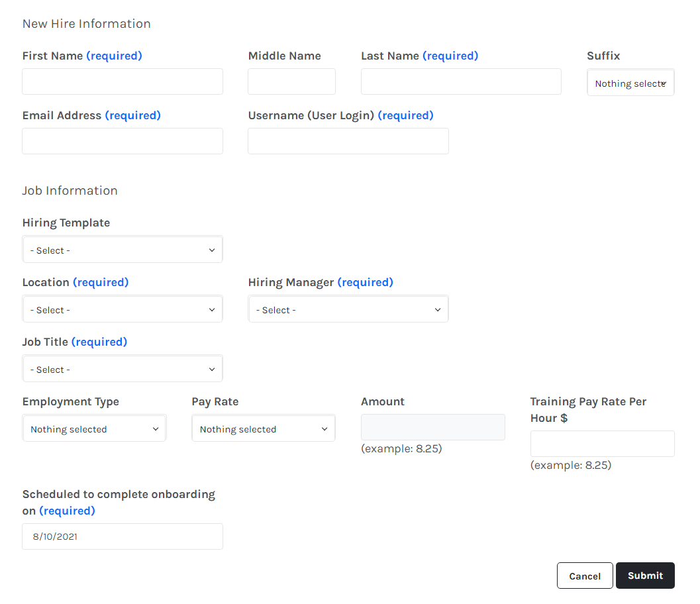700x604 pixels.
Task: Click the Email Address field
Action: 123,141
